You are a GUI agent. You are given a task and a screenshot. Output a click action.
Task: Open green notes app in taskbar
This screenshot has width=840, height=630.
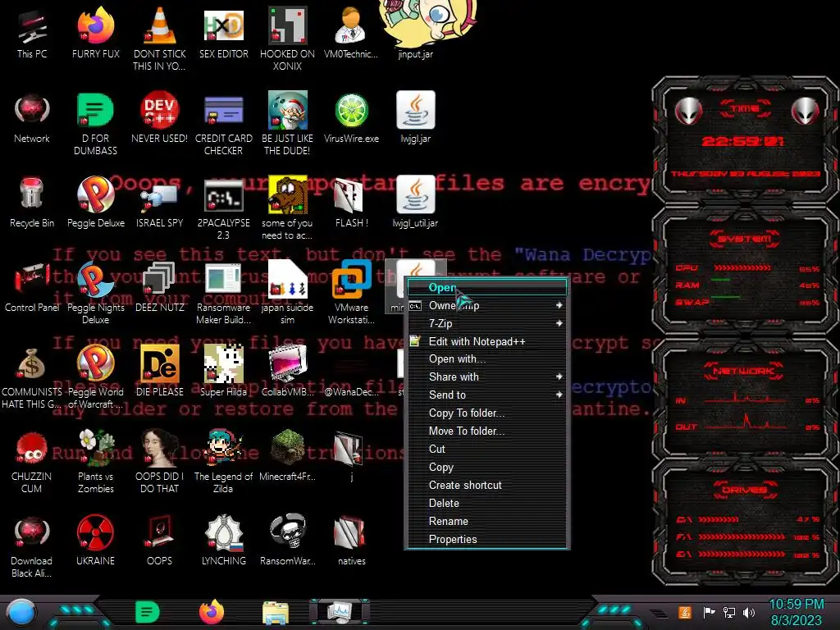pos(148,612)
